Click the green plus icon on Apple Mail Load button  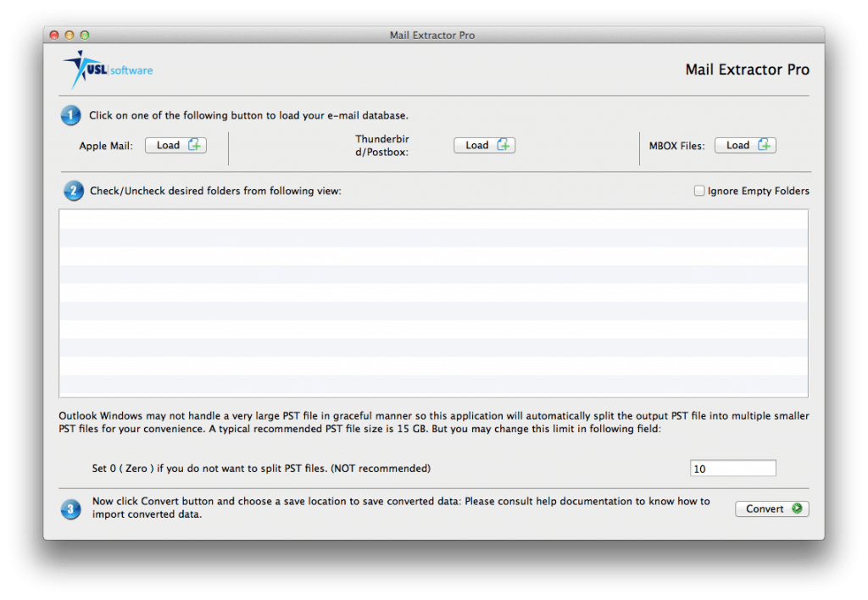point(197,144)
